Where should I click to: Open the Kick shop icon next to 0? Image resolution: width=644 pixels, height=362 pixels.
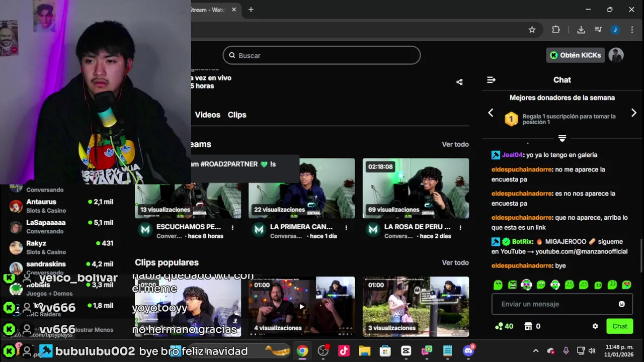coord(528,326)
